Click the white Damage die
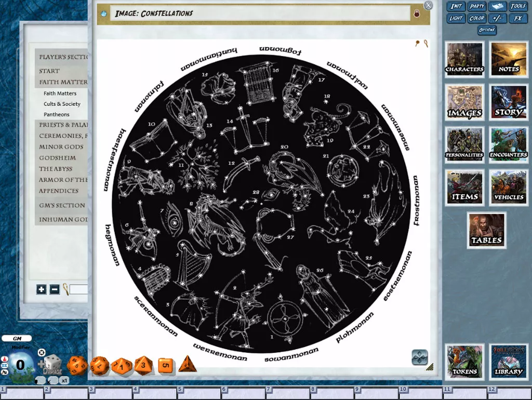The image size is (532, 400). [x=52, y=365]
